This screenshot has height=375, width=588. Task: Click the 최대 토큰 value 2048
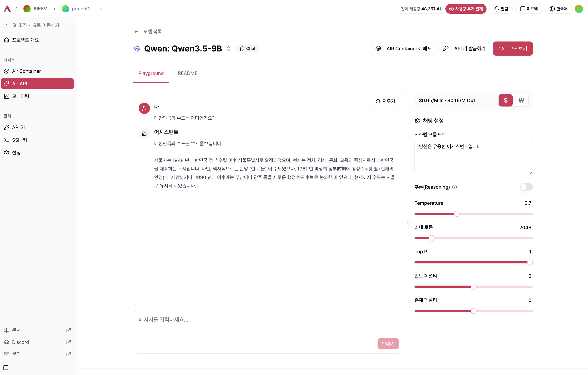click(525, 227)
